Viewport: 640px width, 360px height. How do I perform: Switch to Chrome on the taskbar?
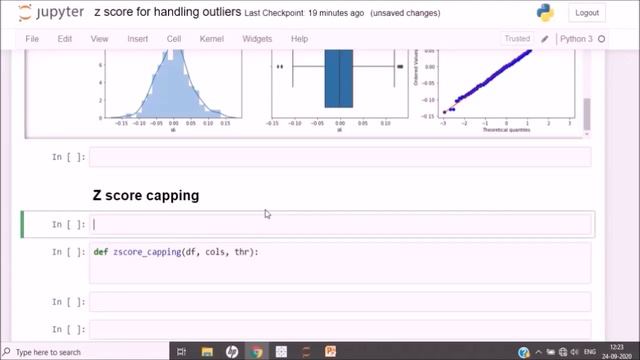256,351
